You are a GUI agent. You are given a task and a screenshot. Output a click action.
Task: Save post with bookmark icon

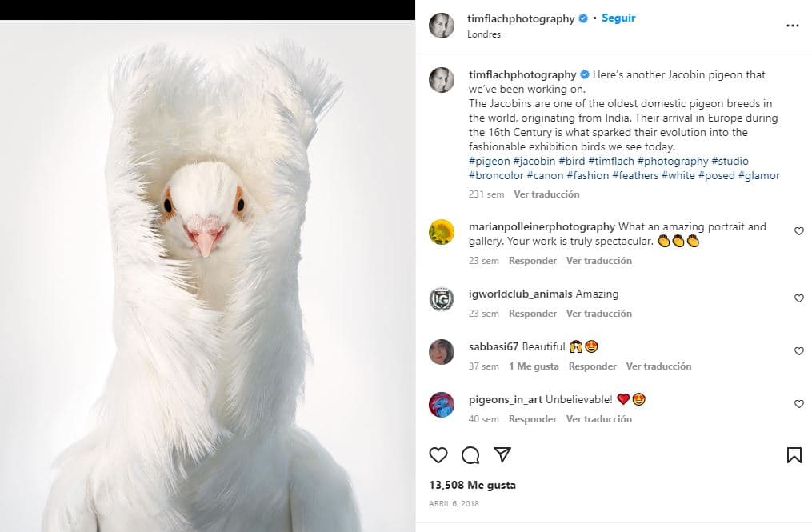pos(794,455)
